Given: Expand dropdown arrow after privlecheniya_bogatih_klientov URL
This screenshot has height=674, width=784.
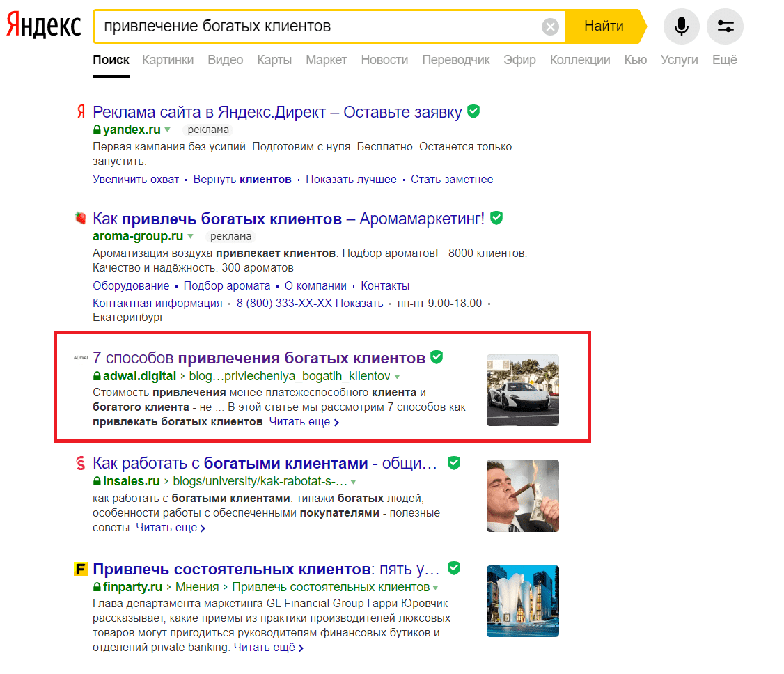Looking at the screenshot, I should pos(397,376).
